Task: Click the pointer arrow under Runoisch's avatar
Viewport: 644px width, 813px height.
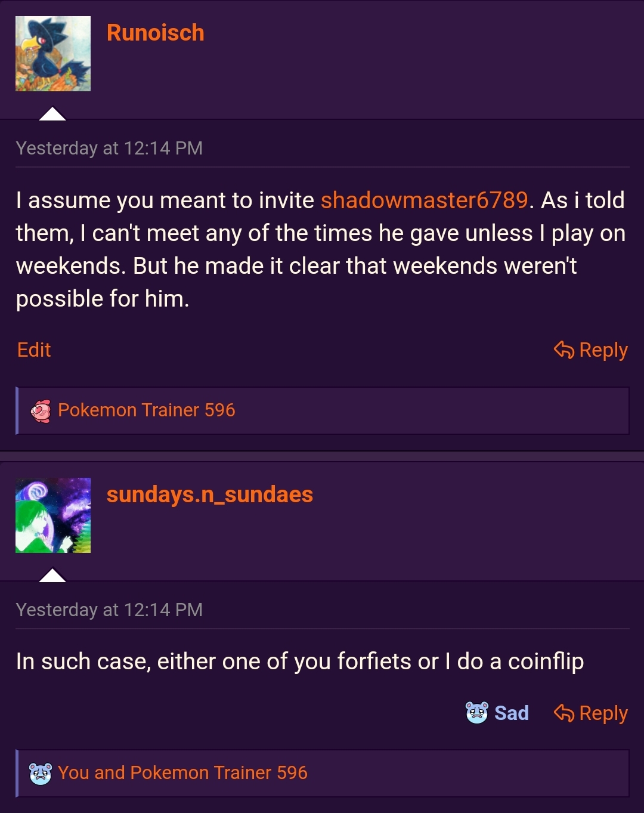Action: click(52, 113)
